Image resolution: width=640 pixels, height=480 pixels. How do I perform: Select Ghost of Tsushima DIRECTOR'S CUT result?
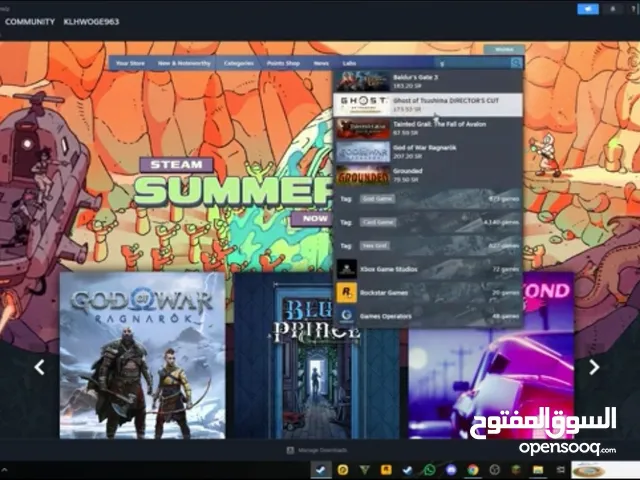click(428, 104)
